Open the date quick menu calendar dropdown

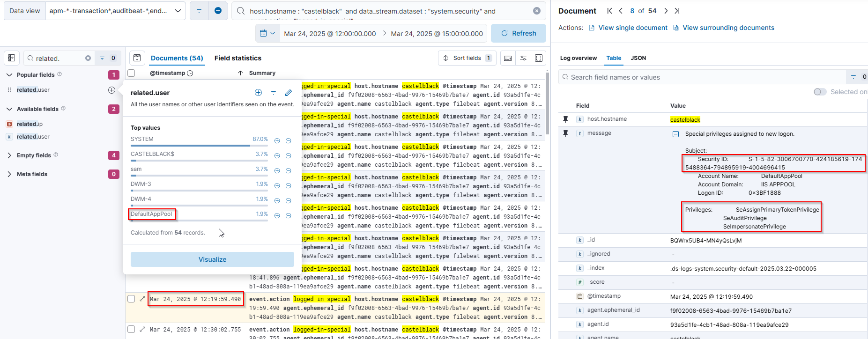click(267, 33)
